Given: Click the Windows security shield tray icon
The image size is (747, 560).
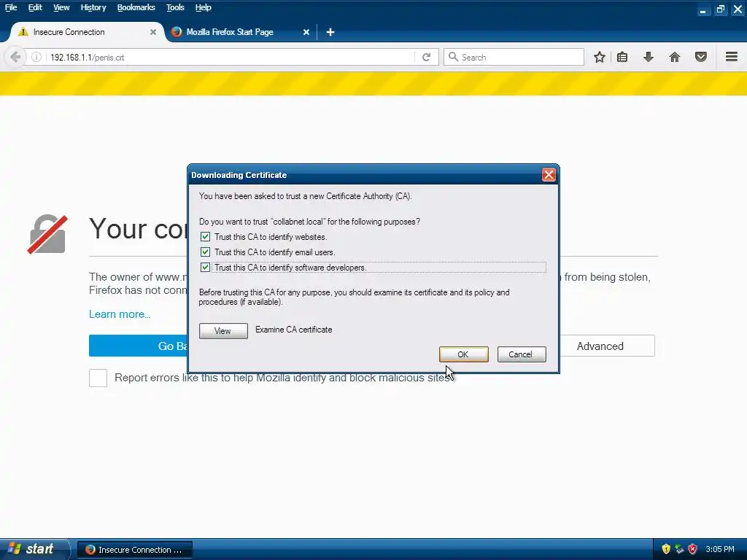Looking at the screenshot, I should tap(666, 549).
